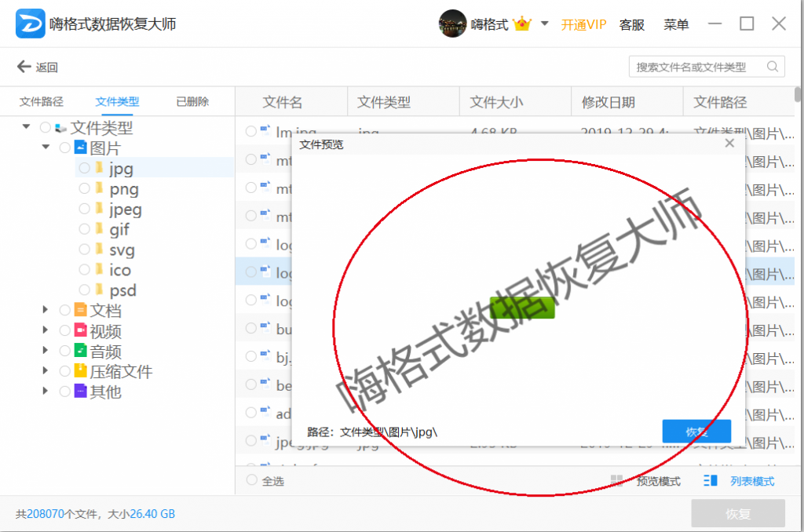Select the 文档 radio button
This screenshot has width=804, height=532.
pos(64,310)
